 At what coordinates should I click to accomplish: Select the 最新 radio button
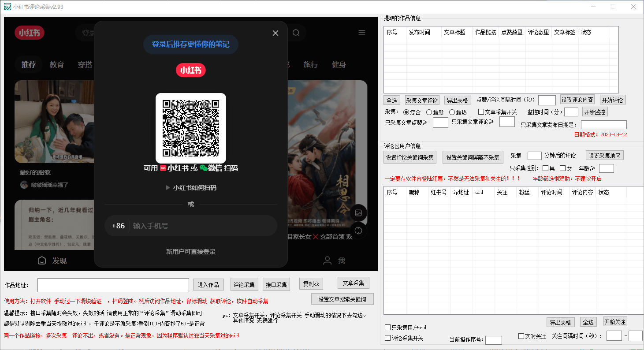428,112
